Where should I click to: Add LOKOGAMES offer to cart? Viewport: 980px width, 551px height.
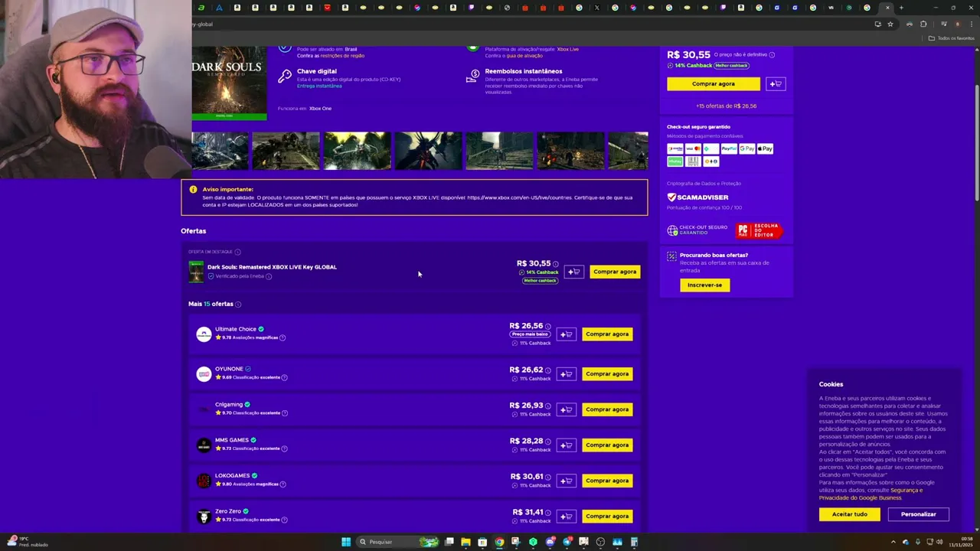566,481
